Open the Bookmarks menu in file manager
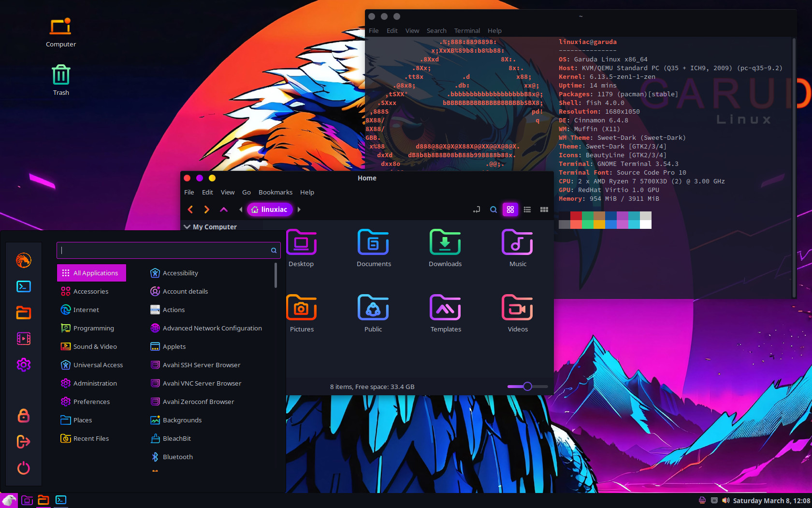 click(x=275, y=192)
